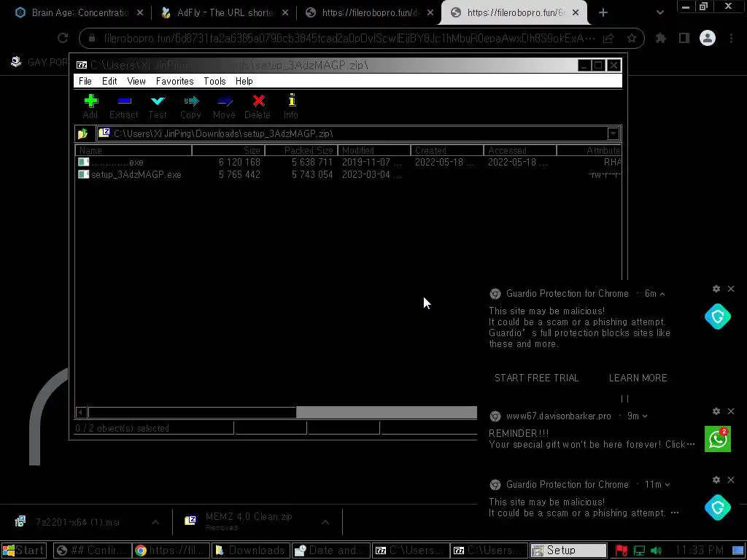The width and height of the screenshot is (747, 560).
Task: Sort by the Size column header
Action: (228, 150)
